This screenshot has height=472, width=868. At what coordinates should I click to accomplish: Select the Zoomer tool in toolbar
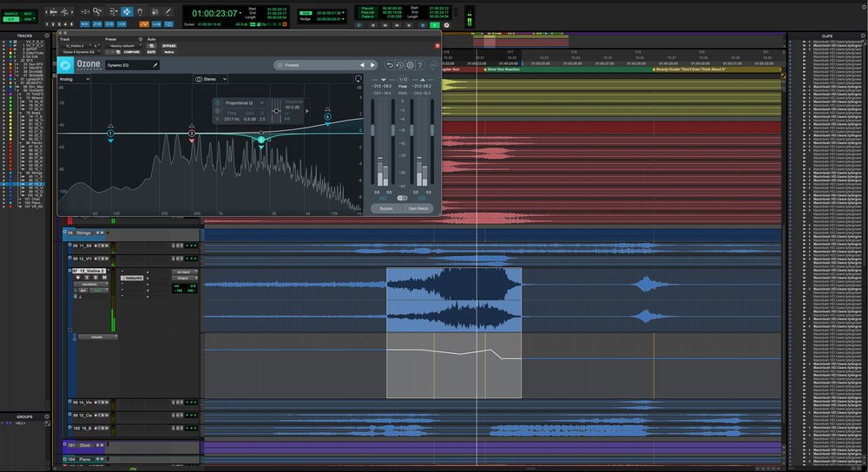tap(97, 11)
